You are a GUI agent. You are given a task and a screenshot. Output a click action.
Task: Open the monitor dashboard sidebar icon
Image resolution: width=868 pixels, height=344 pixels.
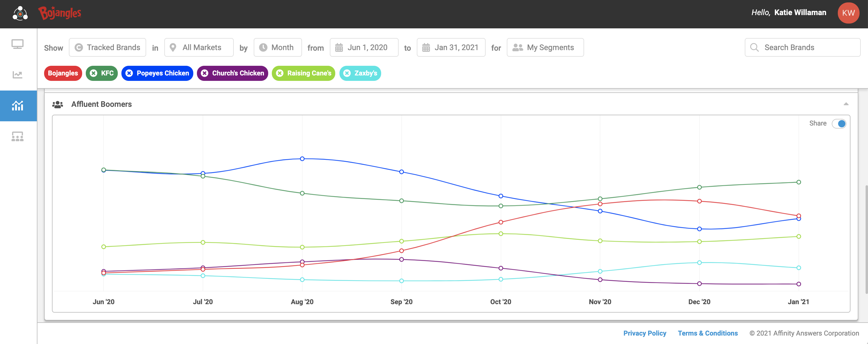click(18, 44)
